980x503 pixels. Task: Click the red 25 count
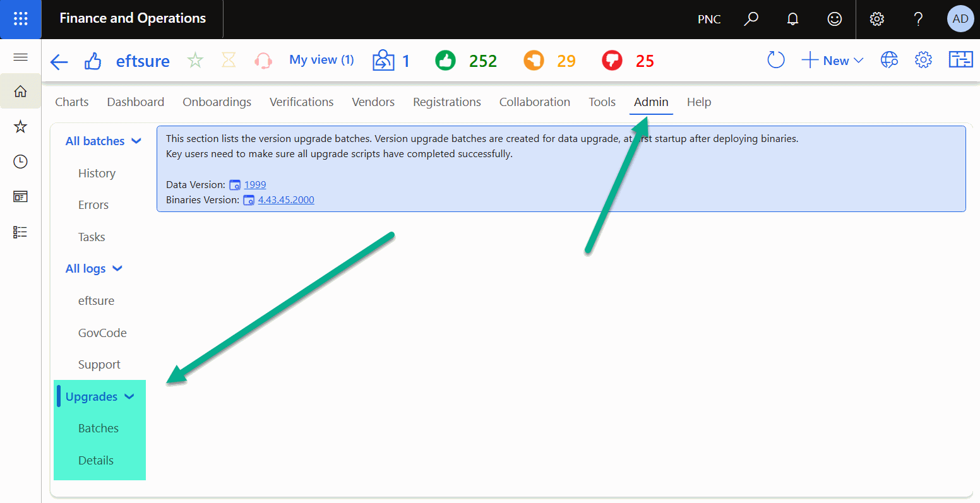(645, 61)
